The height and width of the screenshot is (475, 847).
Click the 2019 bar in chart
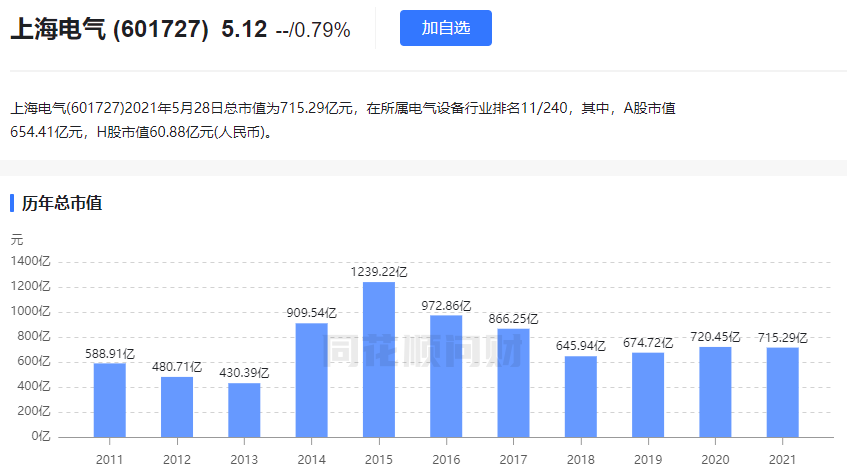pyautogui.click(x=648, y=395)
